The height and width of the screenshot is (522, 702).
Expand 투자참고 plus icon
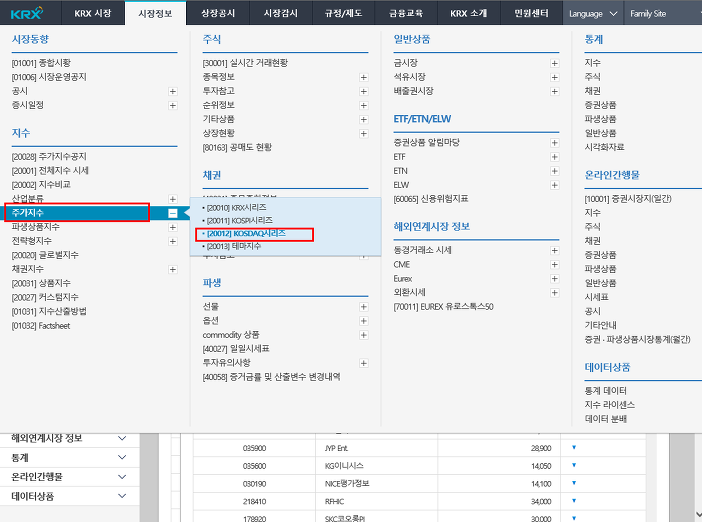coord(364,91)
